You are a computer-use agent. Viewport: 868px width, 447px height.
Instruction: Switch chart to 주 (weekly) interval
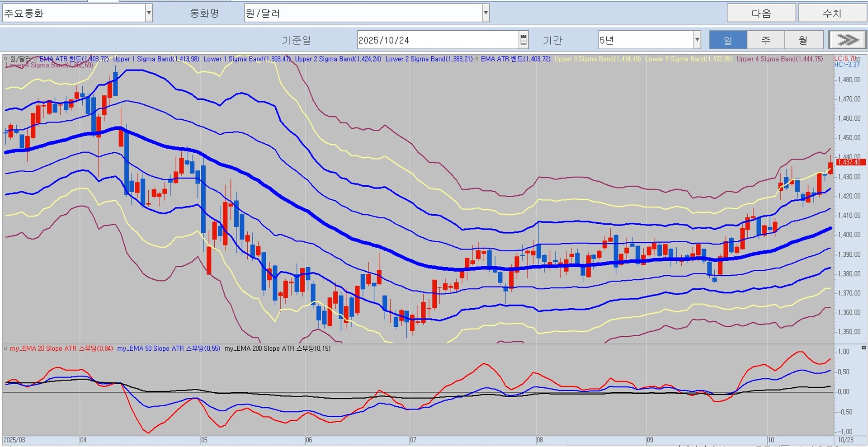click(x=766, y=40)
